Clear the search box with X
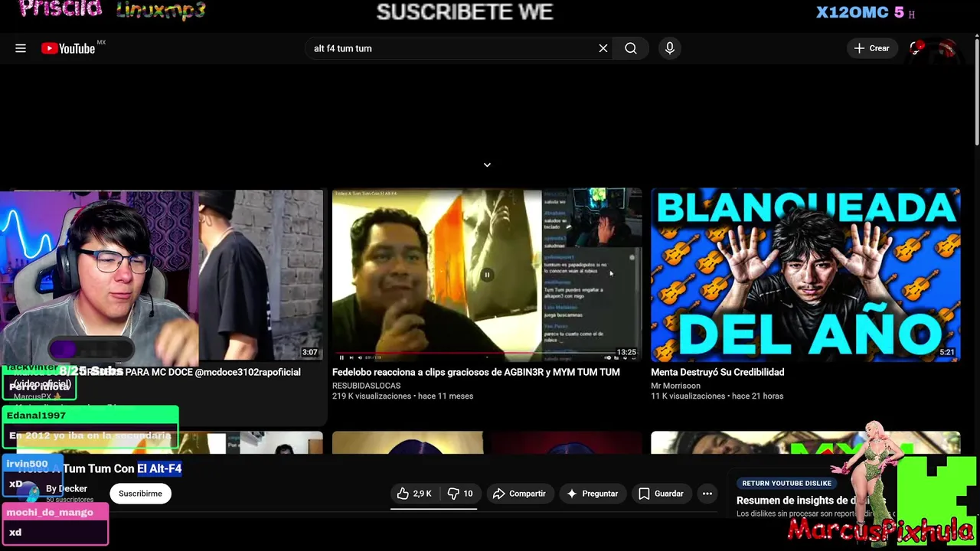This screenshot has width=980, height=551. point(603,48)
